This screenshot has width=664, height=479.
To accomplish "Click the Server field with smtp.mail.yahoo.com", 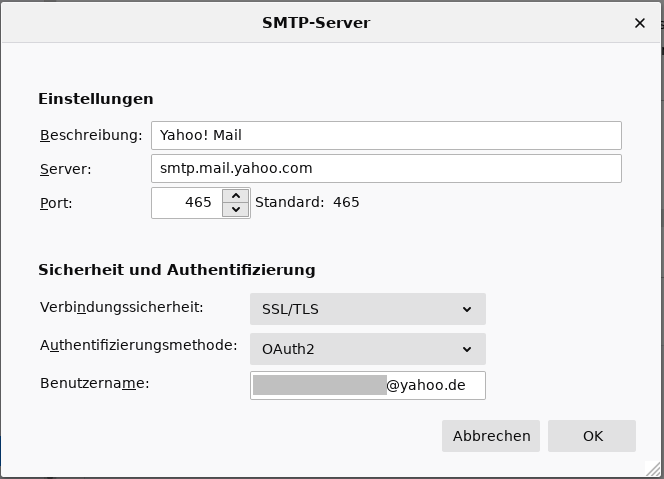I will click(386, 169).
